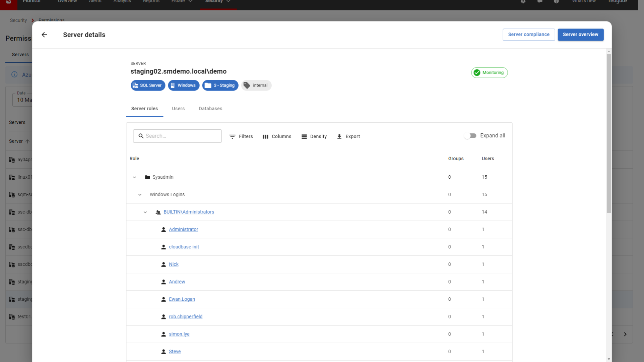The image size is (644, 362).
Task: Open the Nick user link
Action: [x=174, y=264]
